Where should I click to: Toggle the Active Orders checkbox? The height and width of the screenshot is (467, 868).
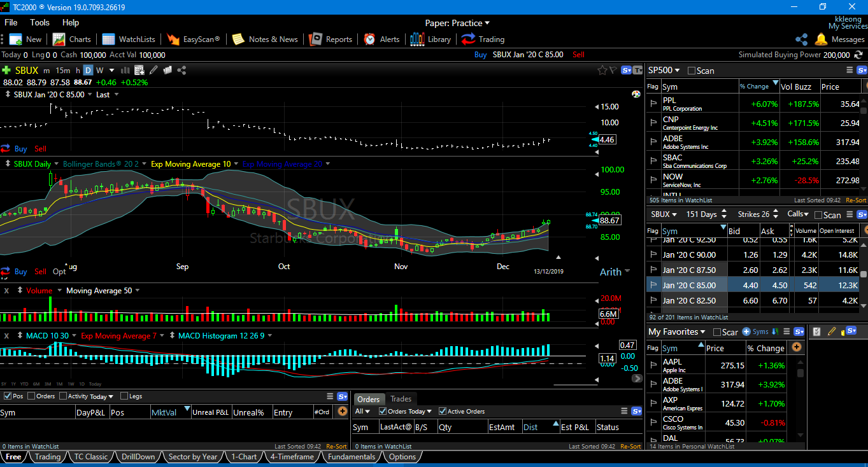coord(443,411)
